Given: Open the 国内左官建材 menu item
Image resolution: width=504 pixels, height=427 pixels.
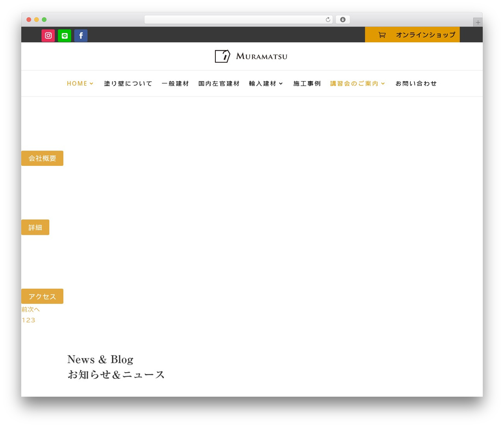Looking at the screenshot, I should coord(219,84).
